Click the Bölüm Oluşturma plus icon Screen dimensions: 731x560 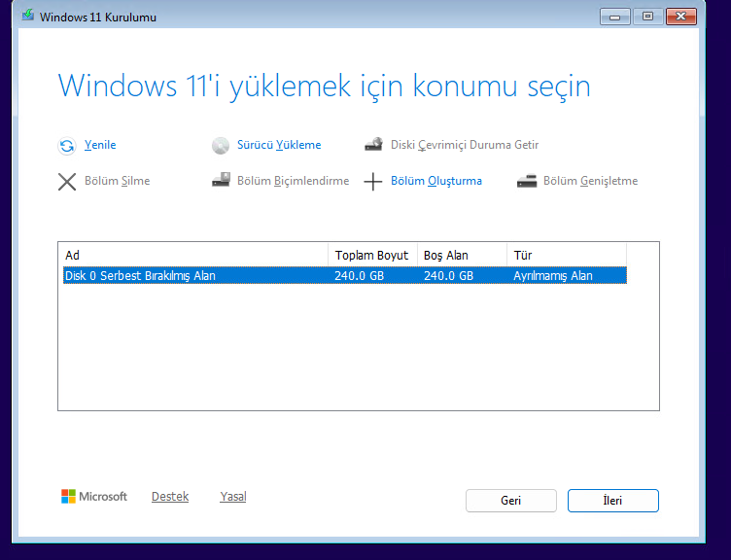pos(373,182)
